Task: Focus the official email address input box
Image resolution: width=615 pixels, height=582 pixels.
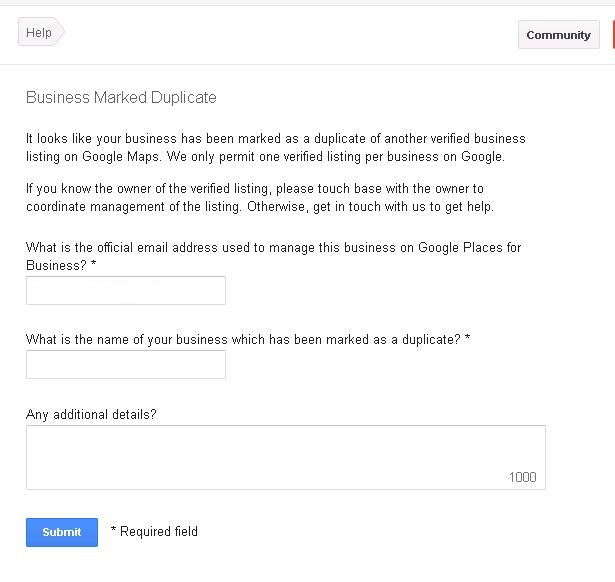Action: (x=126, y=291)
